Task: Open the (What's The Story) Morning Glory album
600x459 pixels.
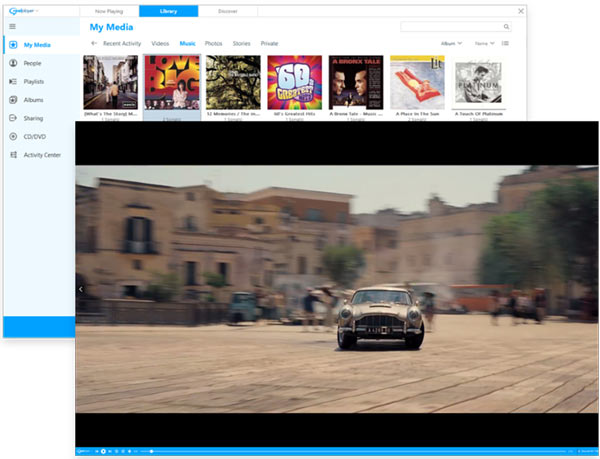Action: click(x=111, y=82)
